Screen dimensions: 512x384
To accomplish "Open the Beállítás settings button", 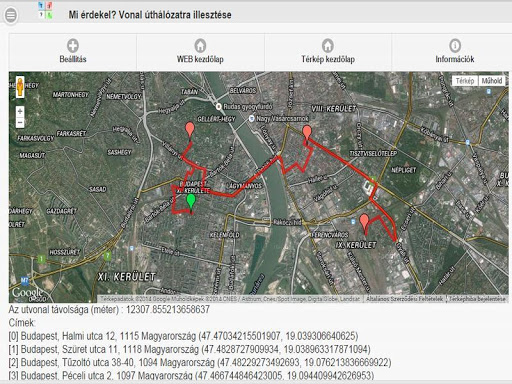I will 73,51.
